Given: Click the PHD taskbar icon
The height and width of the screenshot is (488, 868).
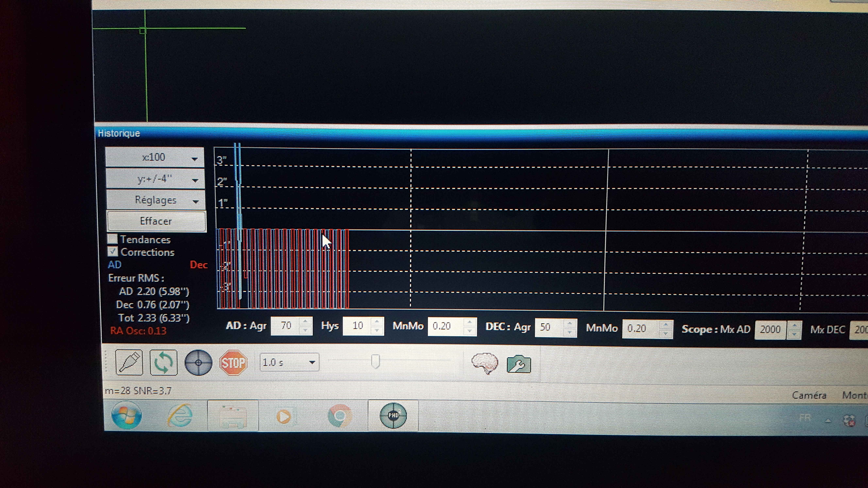Looking at the screenshot, I should coord(393,416).
